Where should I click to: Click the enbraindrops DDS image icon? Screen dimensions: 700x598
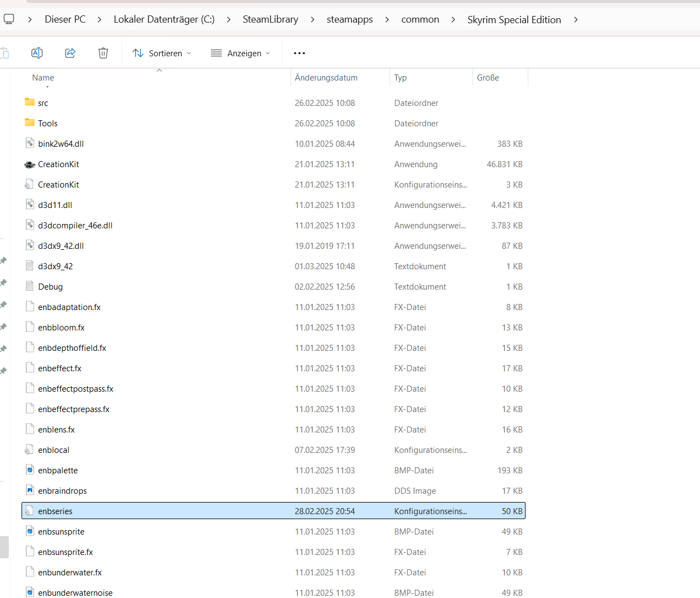(x=30, y=490)
